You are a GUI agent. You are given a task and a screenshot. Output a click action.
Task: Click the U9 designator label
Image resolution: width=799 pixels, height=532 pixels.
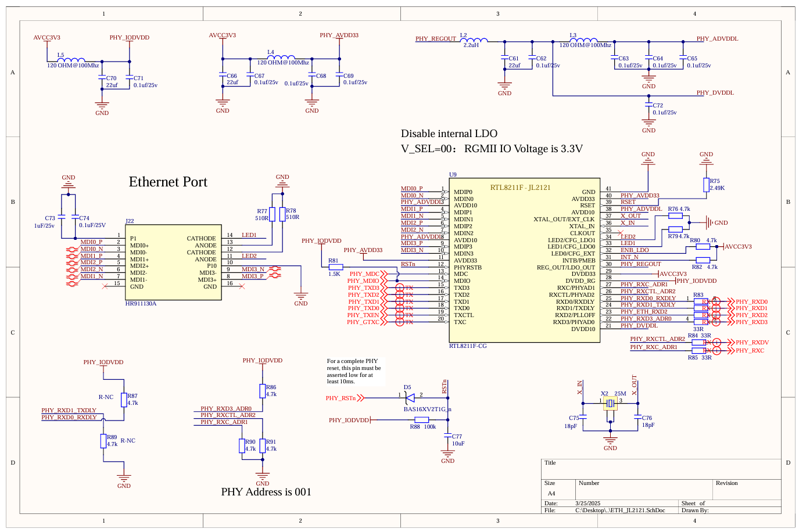click(453, 174)
